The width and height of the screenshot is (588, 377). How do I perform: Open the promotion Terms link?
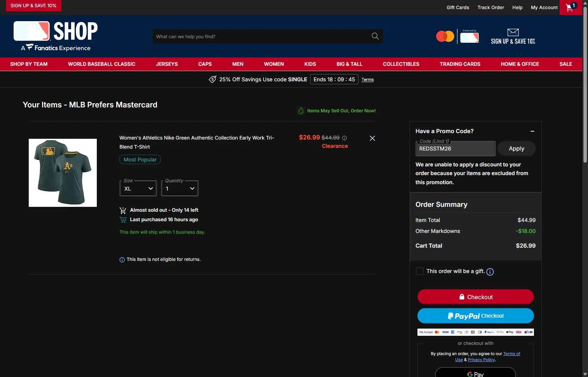(x=368, y=80)
